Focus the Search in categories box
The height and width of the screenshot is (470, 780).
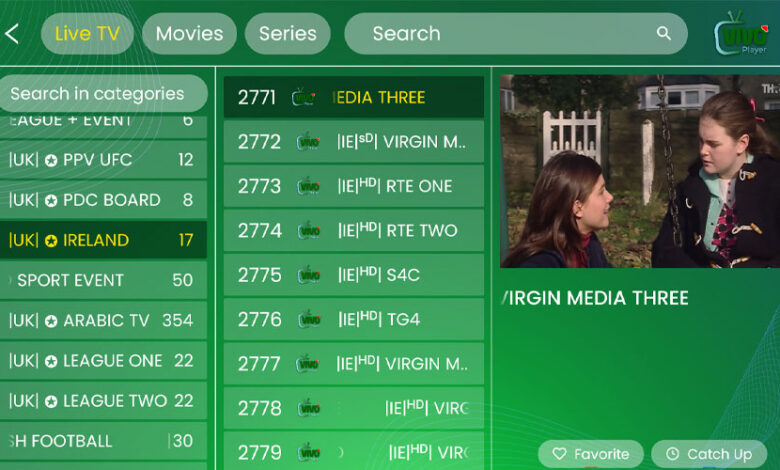[x=100, y=94]
